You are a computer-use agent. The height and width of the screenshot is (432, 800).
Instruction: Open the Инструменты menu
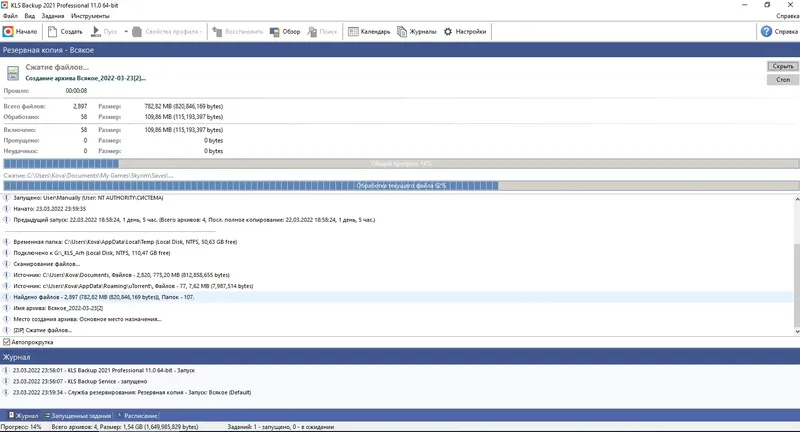90,16
